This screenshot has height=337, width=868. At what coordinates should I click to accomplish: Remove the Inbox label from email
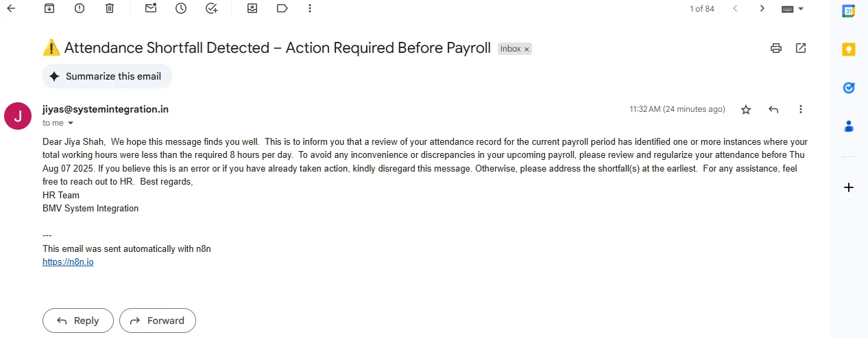(527, 49)
